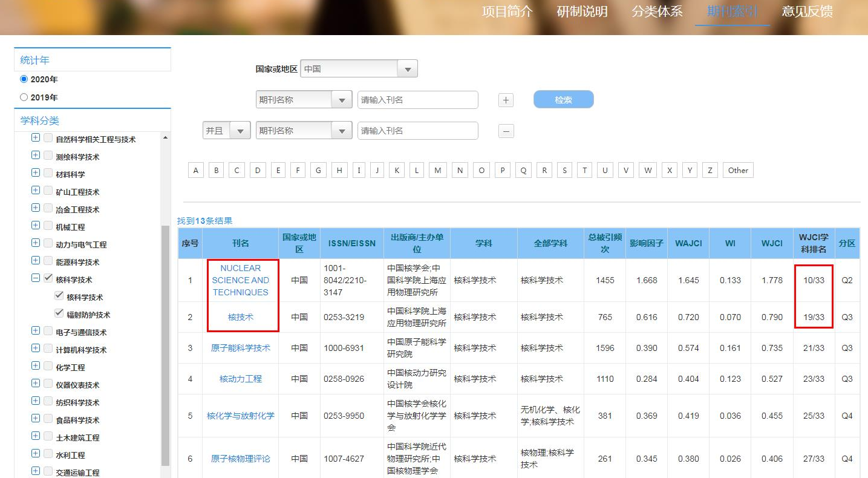Image resolution: width=868 pixels, height=478 pixels.
Task: Expand the 材料科学 tree node
Action: tap(36, 174)
